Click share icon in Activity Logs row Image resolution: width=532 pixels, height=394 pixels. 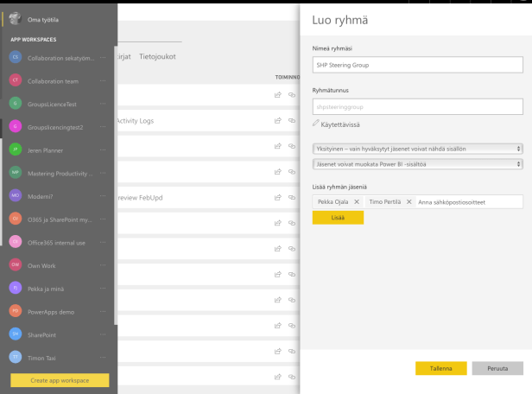coord(278,120)
